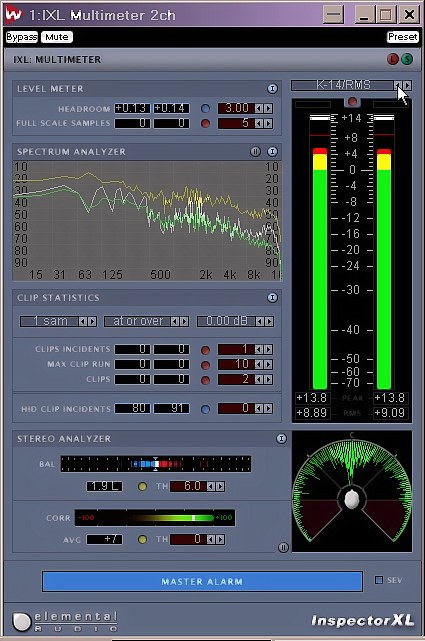The height and width of the screenshot is (641, 425).
Task: Increase the correlation TH value 0
Action: (x=220, y=540)
